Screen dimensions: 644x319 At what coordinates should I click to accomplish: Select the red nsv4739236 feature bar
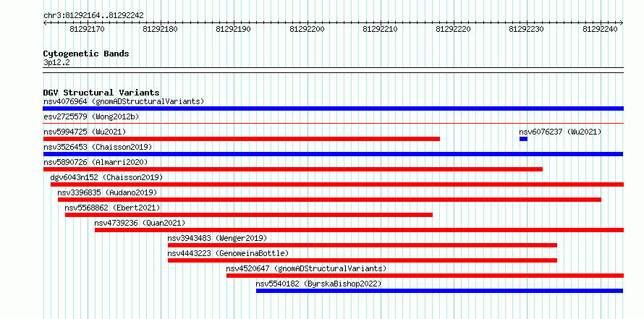(360, 230)
